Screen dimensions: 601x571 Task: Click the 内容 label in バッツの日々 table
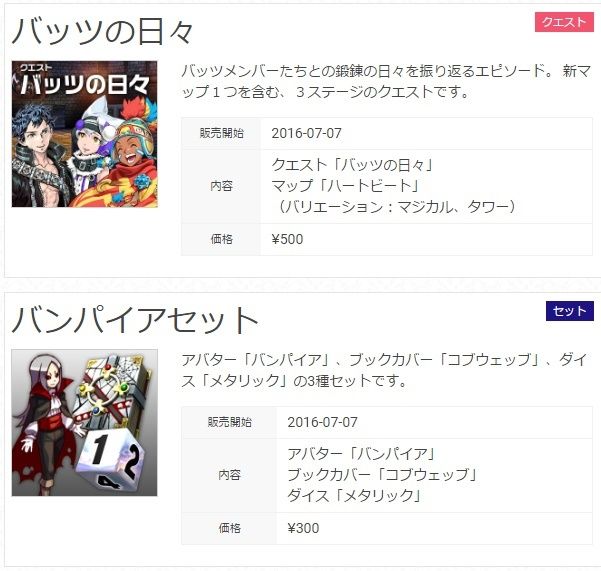coord(221,186)
